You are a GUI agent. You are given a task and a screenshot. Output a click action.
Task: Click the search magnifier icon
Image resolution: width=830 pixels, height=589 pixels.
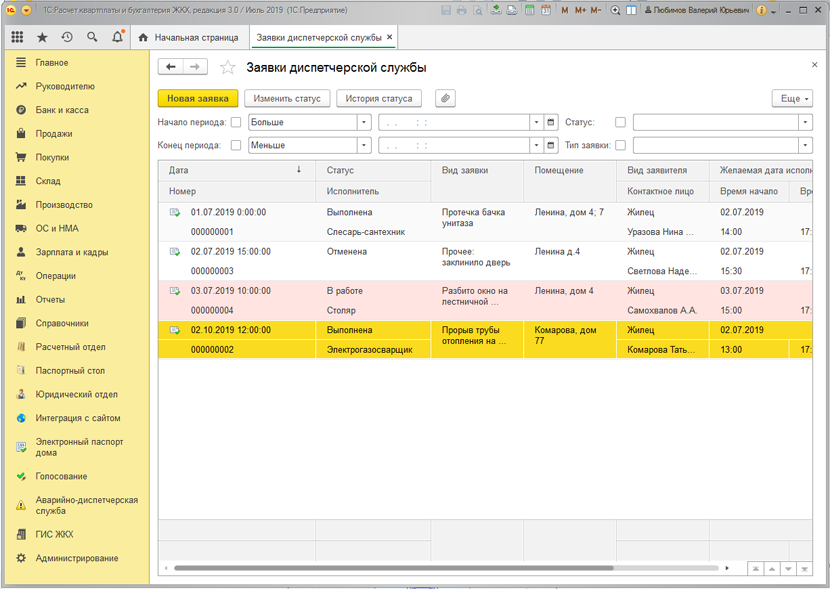click(92, 37)
